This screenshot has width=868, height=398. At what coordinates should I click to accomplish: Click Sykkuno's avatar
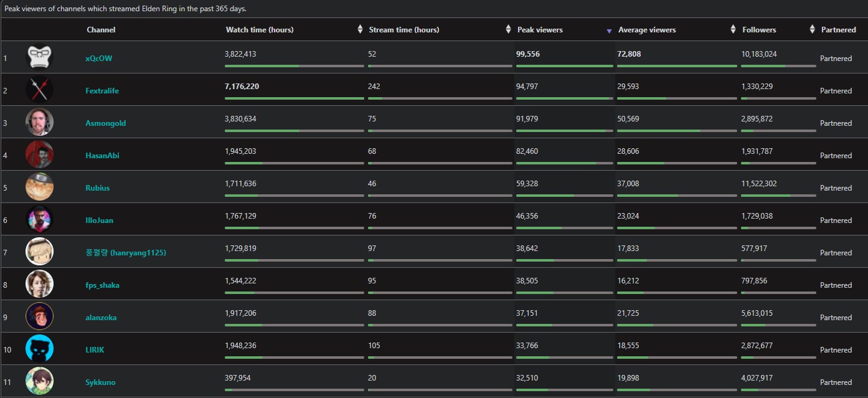coord(39,382)
